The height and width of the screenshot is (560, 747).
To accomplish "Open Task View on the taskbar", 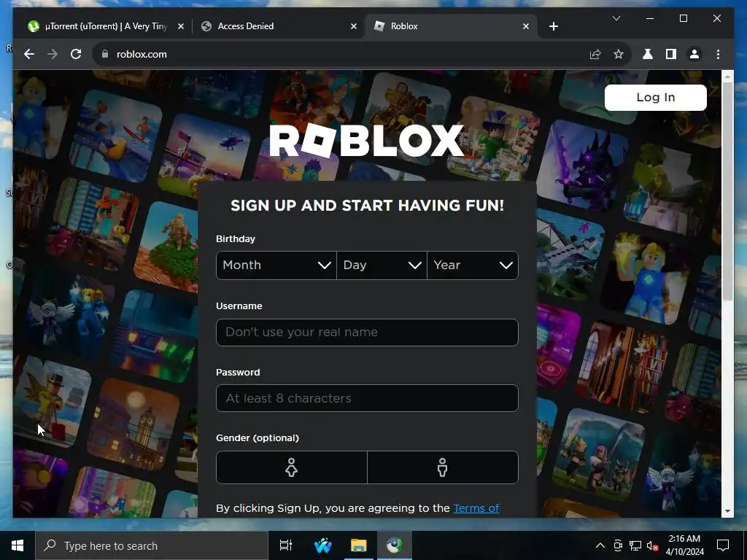I will coord(286,545).
